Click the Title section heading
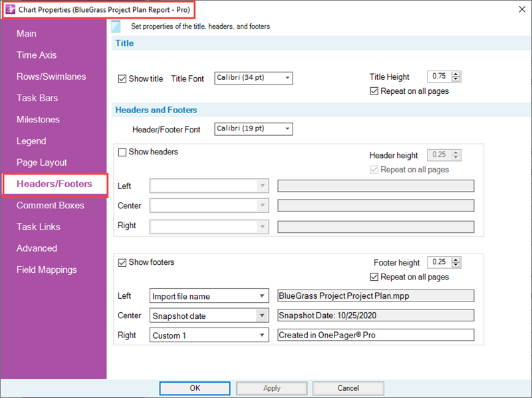Image resolution: width=532 pixels, height=398 pixels. click(124, 43)
